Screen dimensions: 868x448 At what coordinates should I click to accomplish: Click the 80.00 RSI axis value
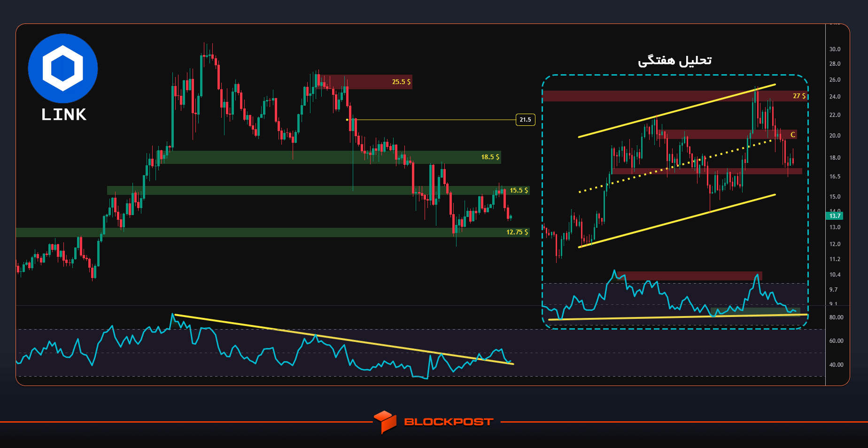tap(836, 317)
